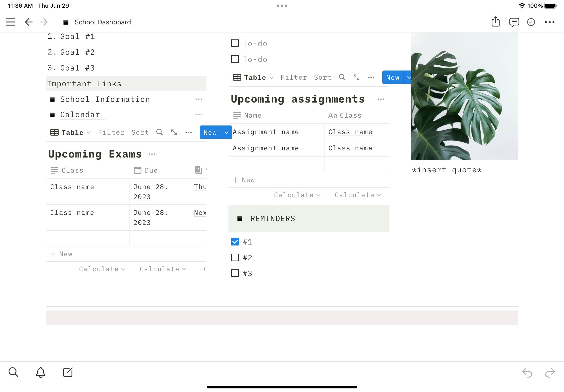Open the sidebar hamburger menu
Viewport: 564px width, 392px height.
point(11,22)
